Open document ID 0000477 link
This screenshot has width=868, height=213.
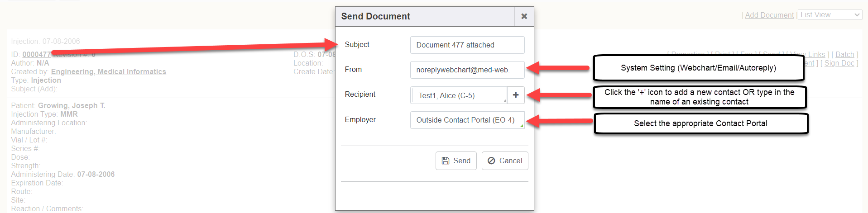(36, 55)
